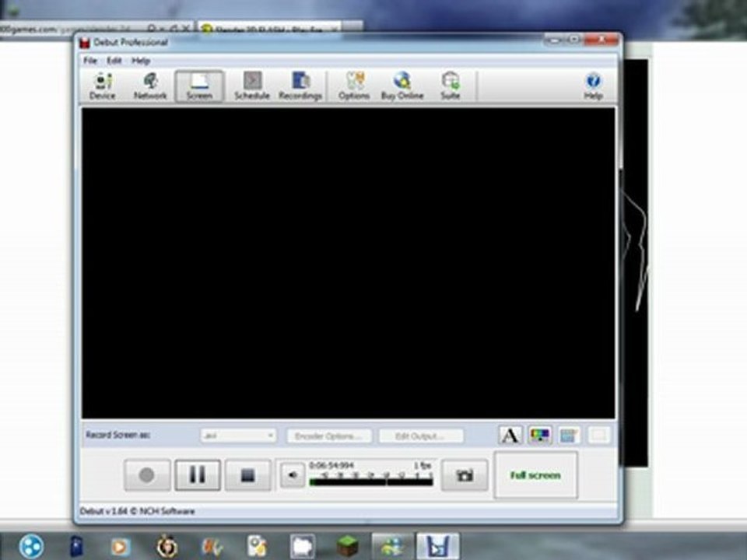Screen dimensions: 747x560
Task: Open the Edit menu
Action: coord(114,61)
